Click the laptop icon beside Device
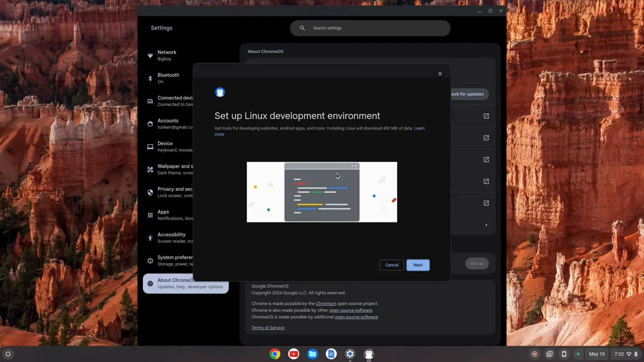644x362 pixels. click(150, 147)
